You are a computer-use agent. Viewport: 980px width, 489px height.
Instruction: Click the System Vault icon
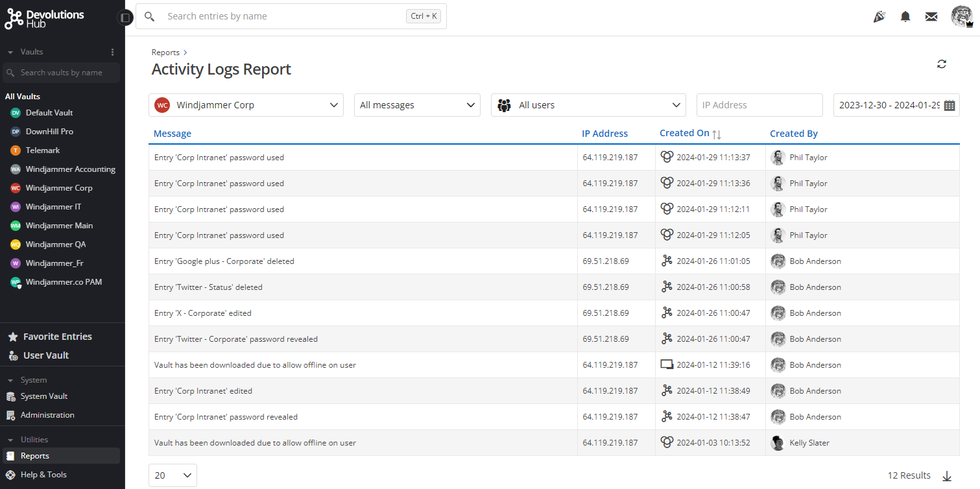10,396
